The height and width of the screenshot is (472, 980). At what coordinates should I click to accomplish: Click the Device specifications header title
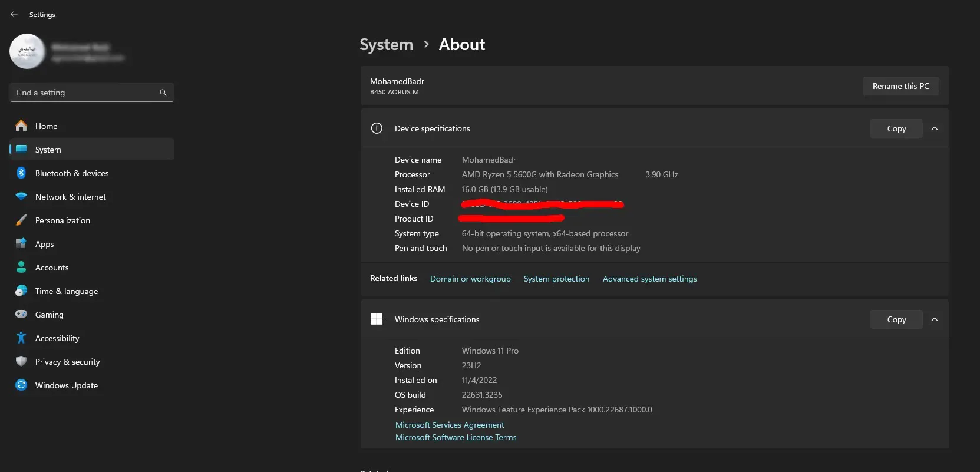[433, 128]
